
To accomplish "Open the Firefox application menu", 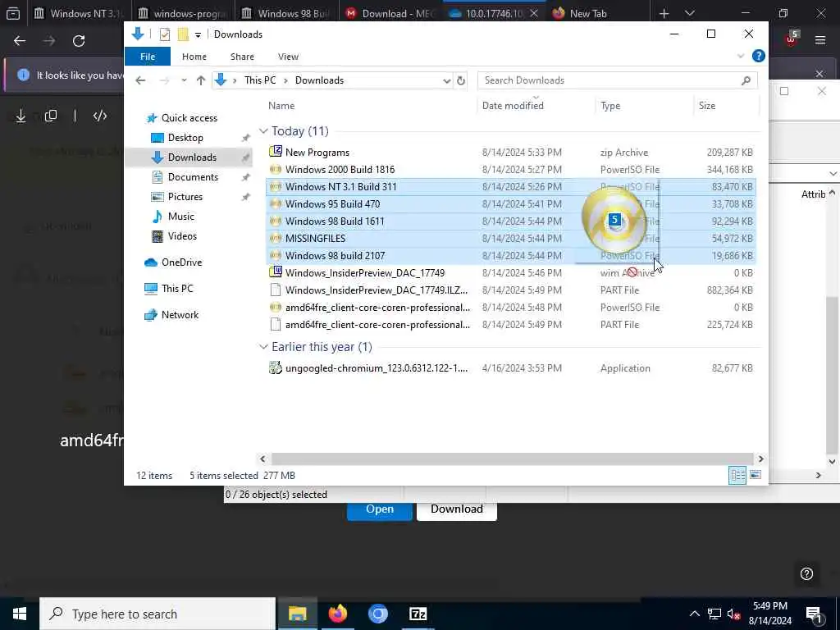I will click(819, 40).
